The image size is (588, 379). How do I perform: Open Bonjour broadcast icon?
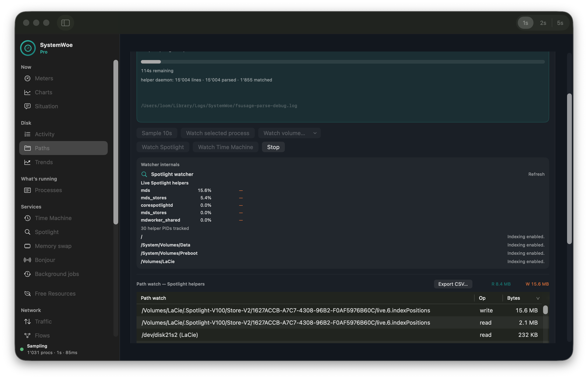[27, 260]
